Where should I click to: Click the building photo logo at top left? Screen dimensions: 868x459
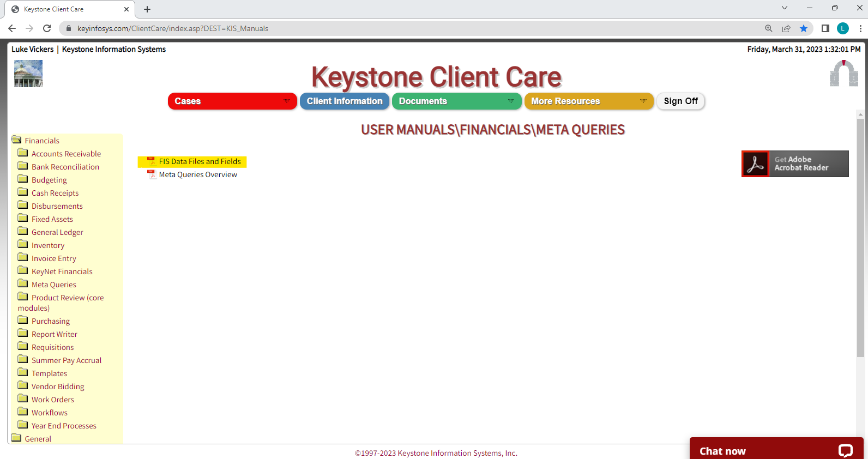pos(28,74)
